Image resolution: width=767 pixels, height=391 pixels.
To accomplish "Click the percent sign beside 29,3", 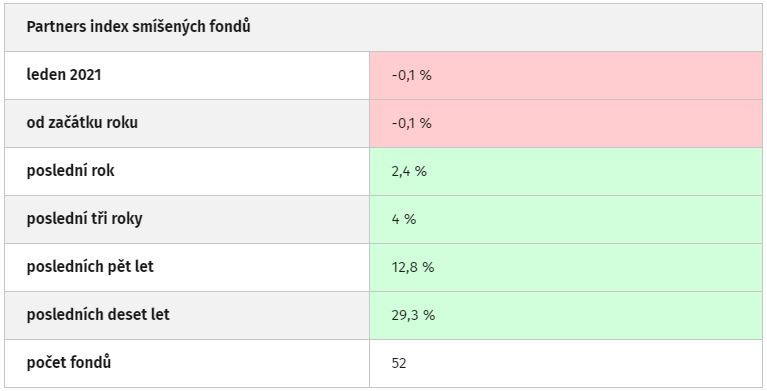I will [429, 315].
